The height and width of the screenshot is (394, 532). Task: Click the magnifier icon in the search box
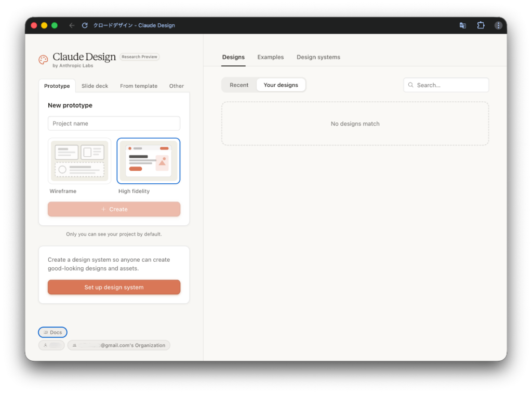pos(410,85)
